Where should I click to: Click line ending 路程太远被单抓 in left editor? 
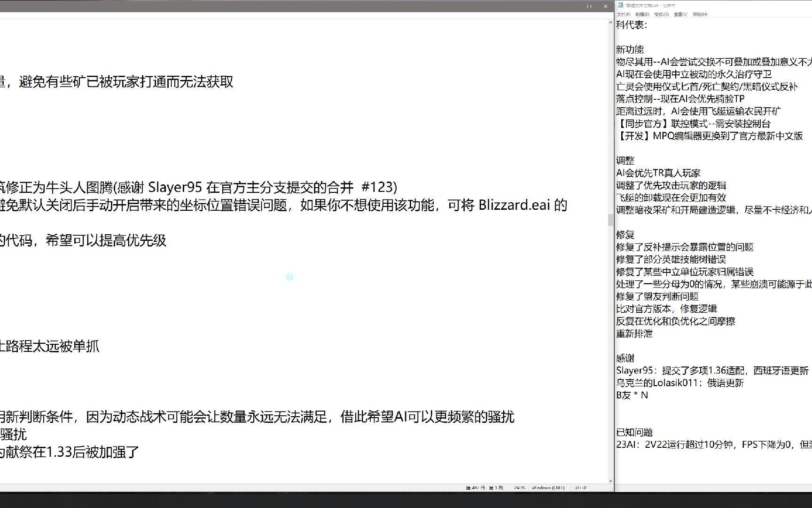(50, 346)
